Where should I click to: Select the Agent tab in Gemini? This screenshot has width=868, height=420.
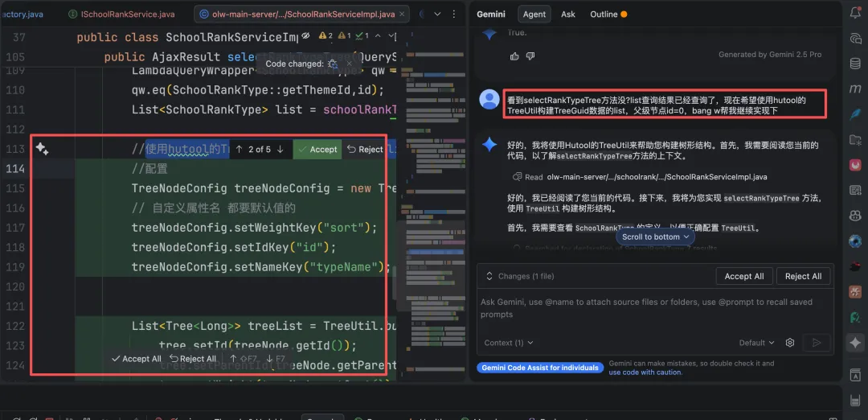534,14
